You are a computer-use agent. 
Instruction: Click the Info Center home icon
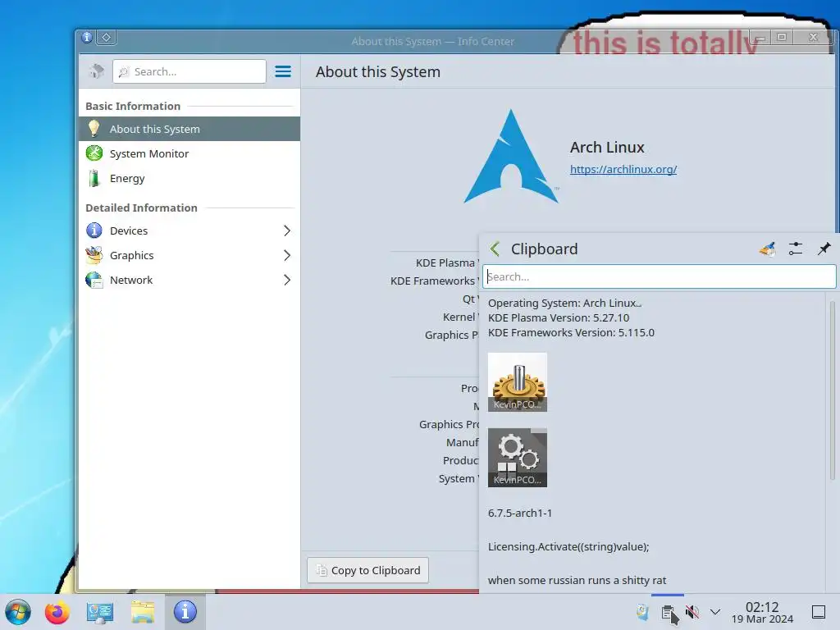click(x=97, y=71)
